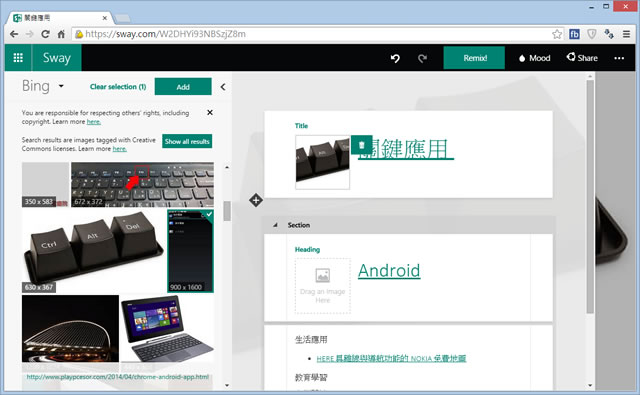The height and width of the screenshot is (395, 640).
Task: Open the Chrome hamburger menu
Action: point(626,34)
